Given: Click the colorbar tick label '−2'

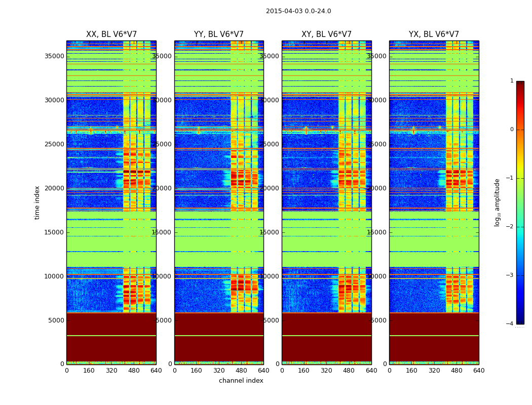Looking at the screenshot, I should coord(510,226).
